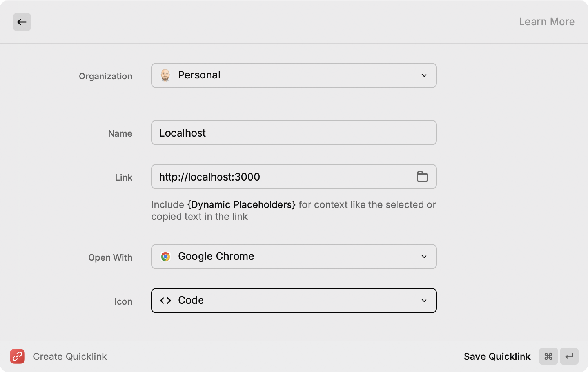Click the folder icon in the Link field
The height and width of the screenshot is (372, 588).
(x=423, y=177)
